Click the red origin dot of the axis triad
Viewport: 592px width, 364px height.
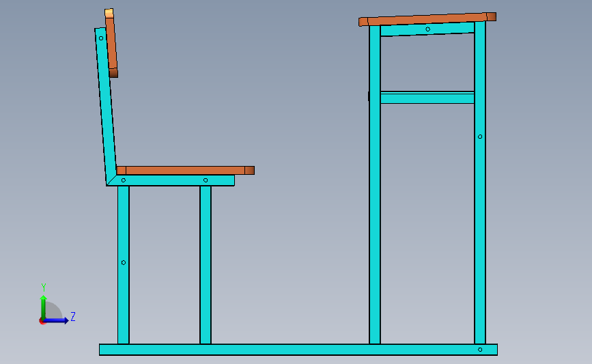42,322
